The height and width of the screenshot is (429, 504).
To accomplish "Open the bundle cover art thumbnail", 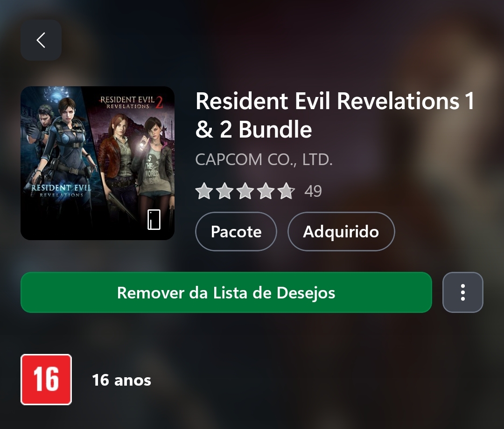I will (x=98, y=163).
